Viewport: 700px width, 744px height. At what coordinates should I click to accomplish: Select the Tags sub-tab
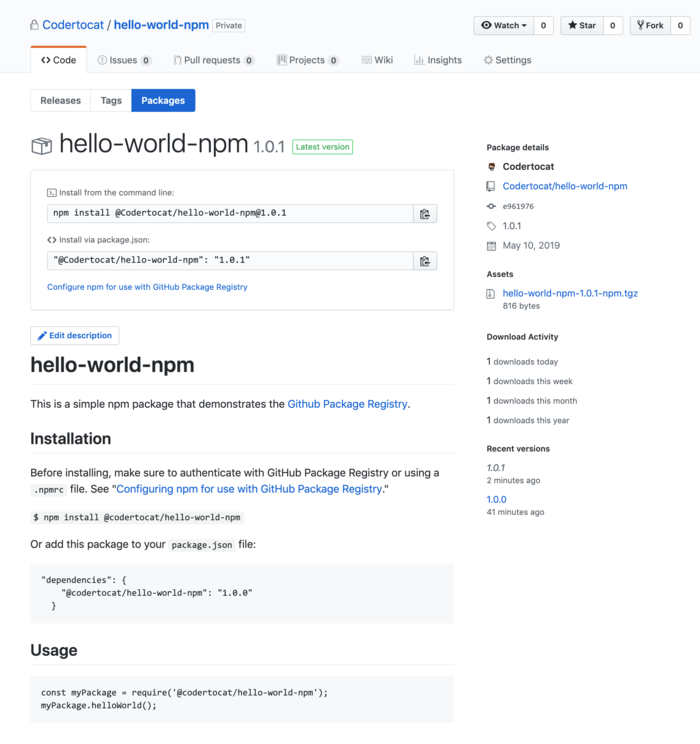coord(111,101)
